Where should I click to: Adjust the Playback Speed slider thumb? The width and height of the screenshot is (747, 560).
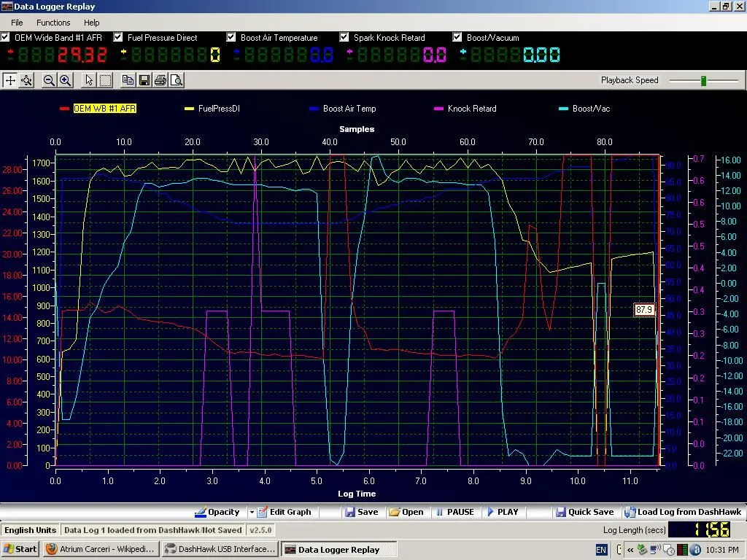pyautogui.click(x=703, y=80)
